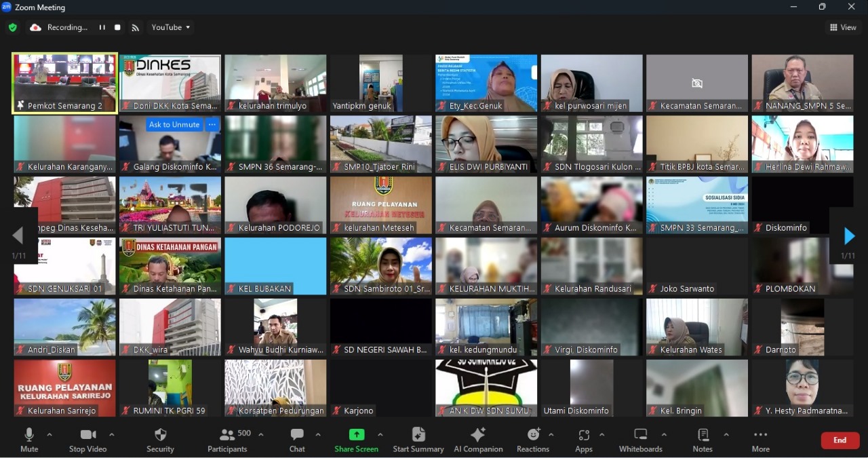This screenshot has height=458, width=868.
Task: Mute the microphone
Action: pyautogui.click(x=29, y=440)
